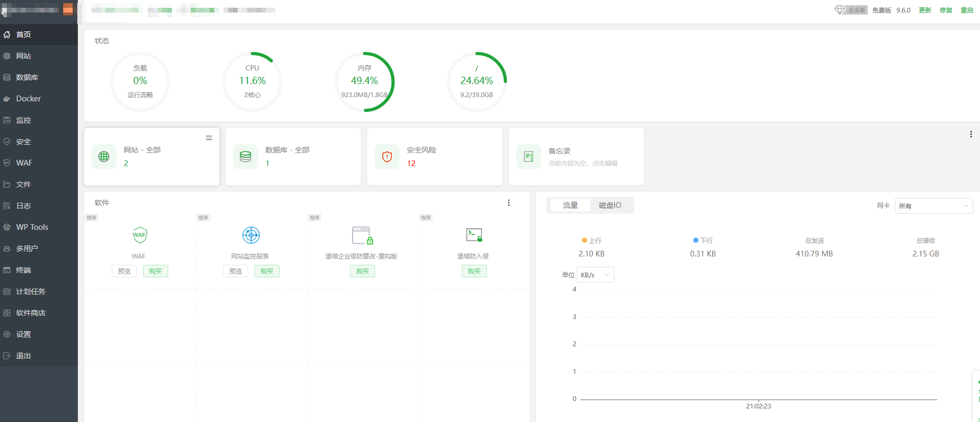Click the 网站监控报表 target icon
The width and height of the screenshot is (980, 422).
[x=251, y=235]
